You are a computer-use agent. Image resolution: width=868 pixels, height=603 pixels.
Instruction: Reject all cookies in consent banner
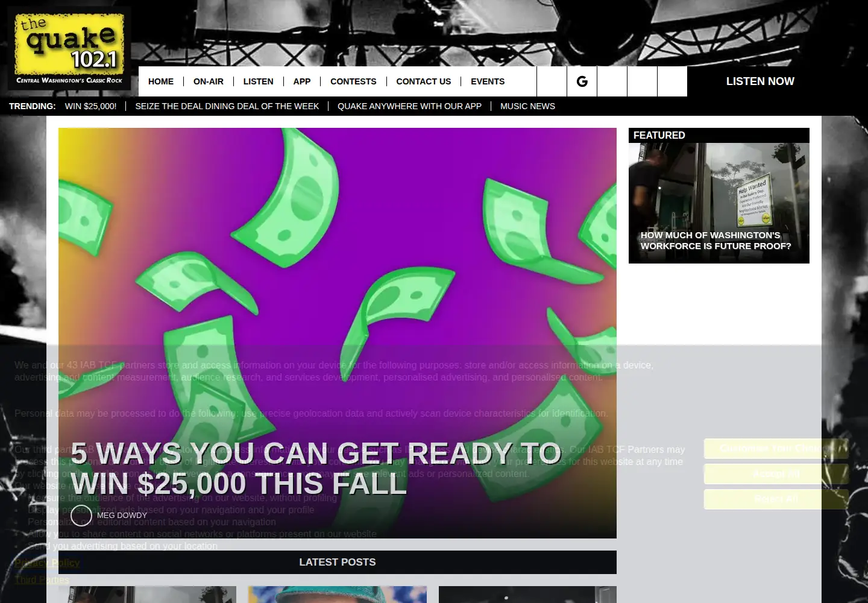click(x=776, y=499)
